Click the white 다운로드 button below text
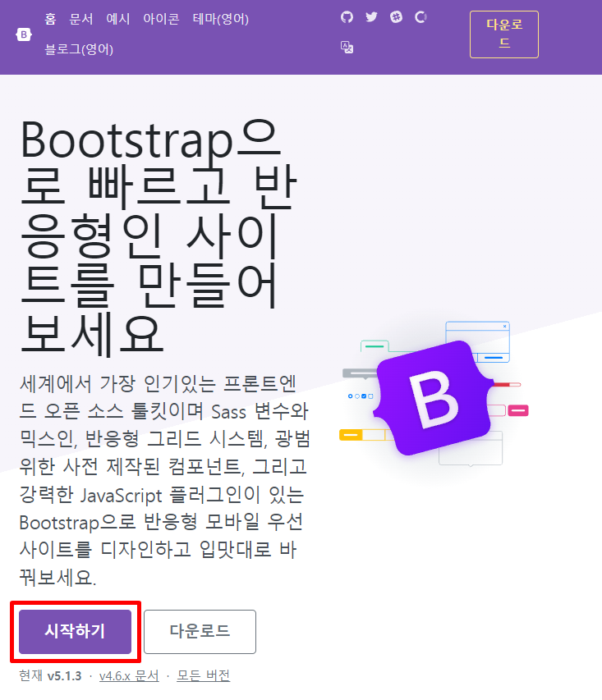The width and height of the screenshot is (602, 700). [200, 632]
